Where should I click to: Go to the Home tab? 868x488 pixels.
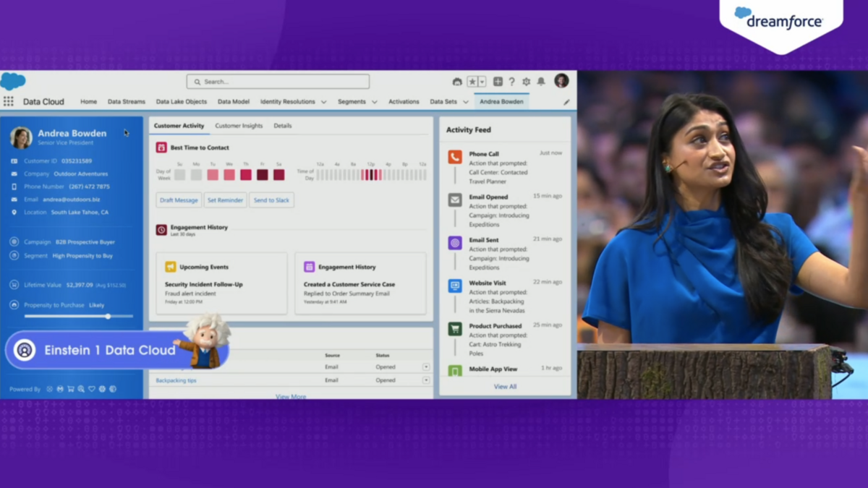point(88,102)
